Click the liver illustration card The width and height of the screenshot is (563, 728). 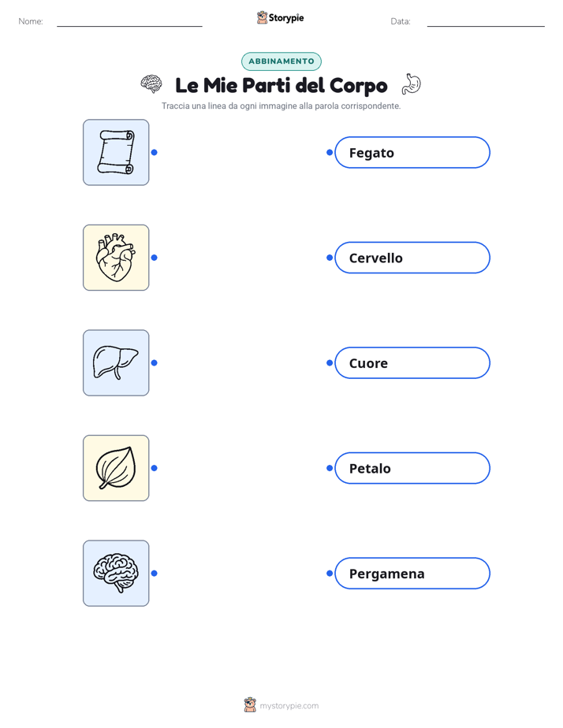(116, 362)
